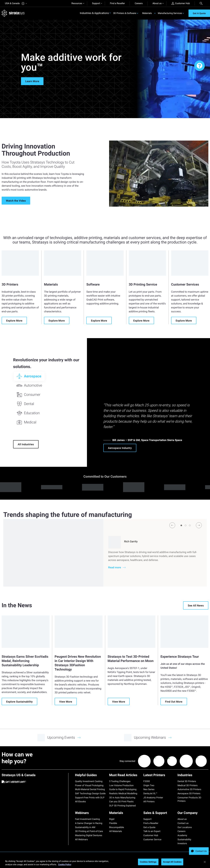
Task: Select the Aerospace airplane icon
Action: pyautogui.click(x=19, y=376)
